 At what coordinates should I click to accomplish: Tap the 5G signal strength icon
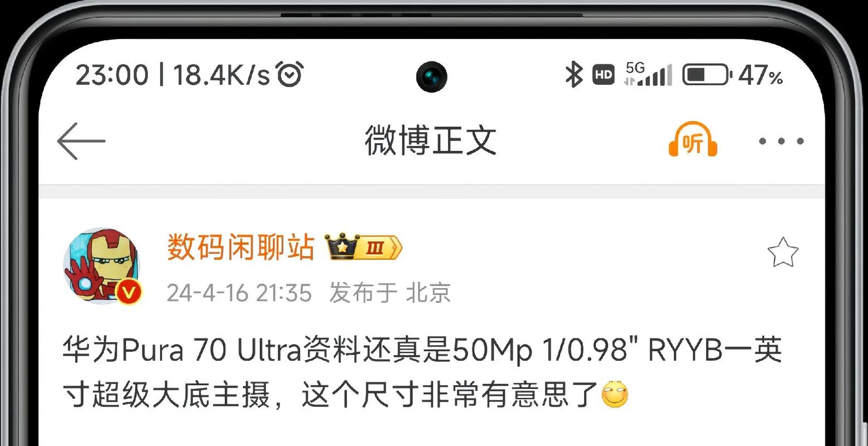pos(648,74)
